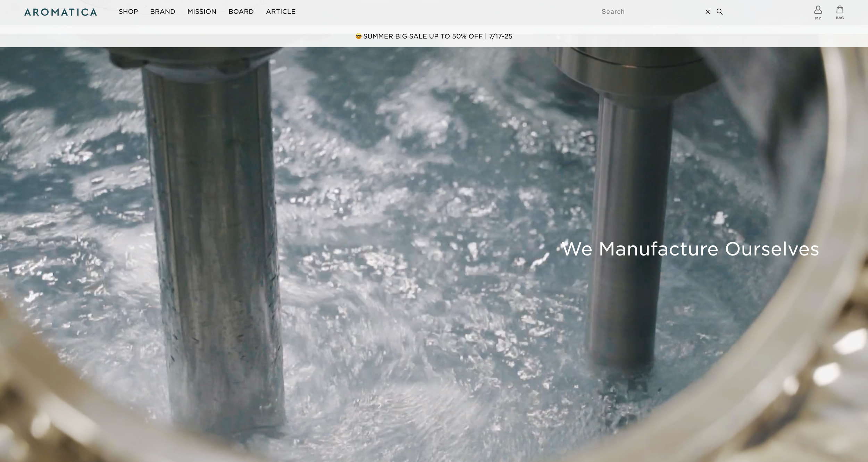Viewport: 868px width, 462px height.
Task: Select the ARTICLE menu item
Action: tap(281, 12)
